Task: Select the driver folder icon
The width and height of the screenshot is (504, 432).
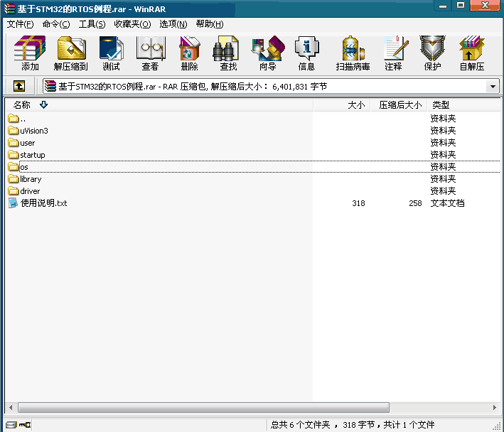Action: click(x=14, y=191)
